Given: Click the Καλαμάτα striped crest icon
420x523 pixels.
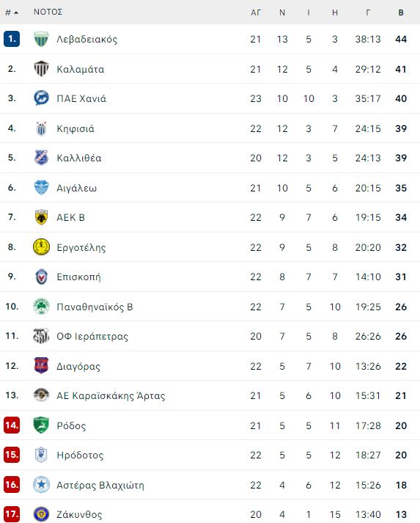Looking at the screenshot, I should click(x=41, y=69).
